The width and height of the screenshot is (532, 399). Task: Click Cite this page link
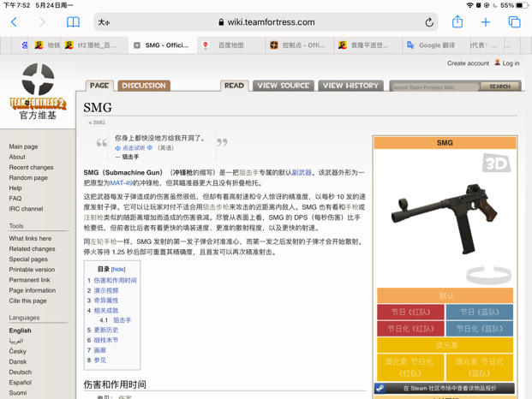pyautogui.click(x=27, y=301)
